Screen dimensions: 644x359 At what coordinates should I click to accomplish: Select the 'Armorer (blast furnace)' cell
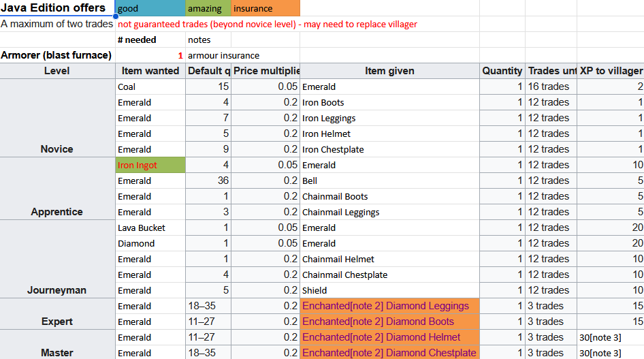[57, 55]
